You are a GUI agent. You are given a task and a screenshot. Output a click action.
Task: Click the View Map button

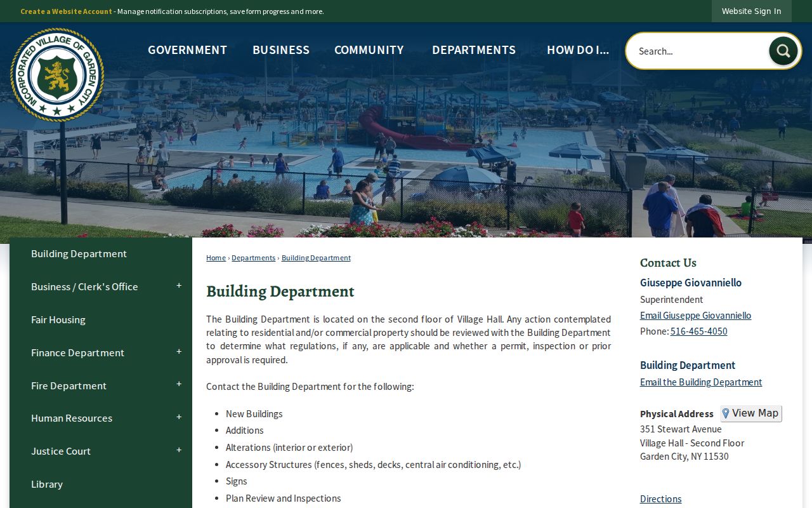[x=751, y=413]
